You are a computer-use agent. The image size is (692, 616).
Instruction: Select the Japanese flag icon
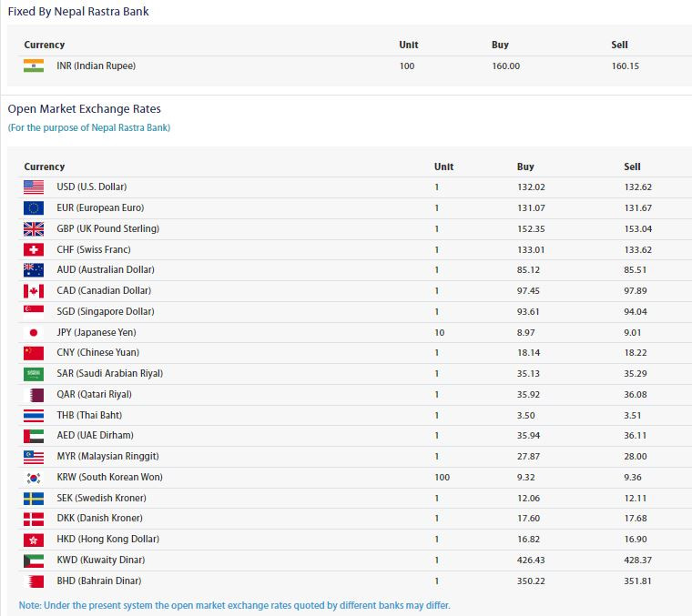pyautogui.click(x=34, y=333)
